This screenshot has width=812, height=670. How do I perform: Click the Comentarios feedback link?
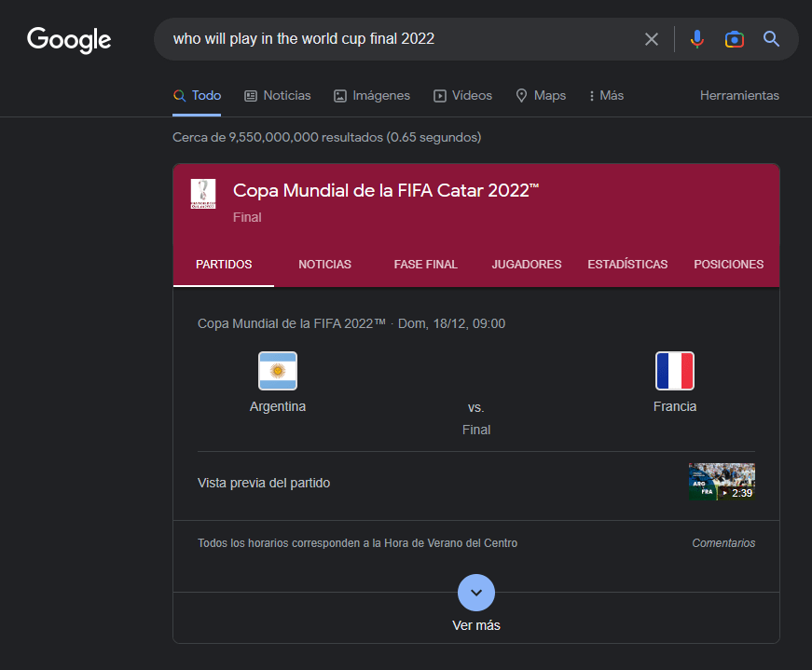point(723,543)
